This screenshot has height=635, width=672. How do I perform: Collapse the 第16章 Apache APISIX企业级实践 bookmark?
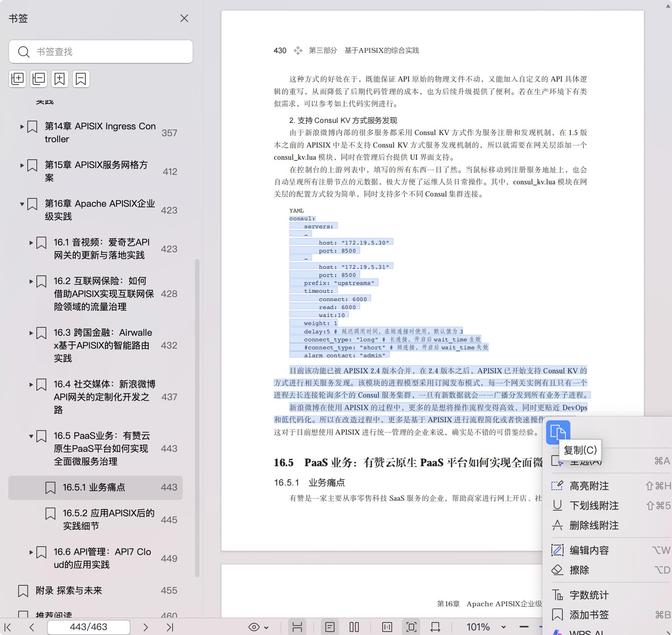(x=22, y=204)
